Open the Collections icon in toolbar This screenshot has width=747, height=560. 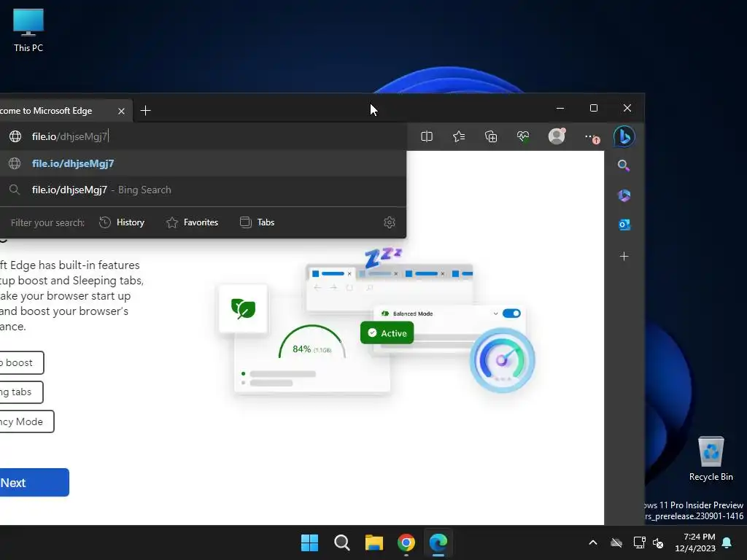point(491,136)
